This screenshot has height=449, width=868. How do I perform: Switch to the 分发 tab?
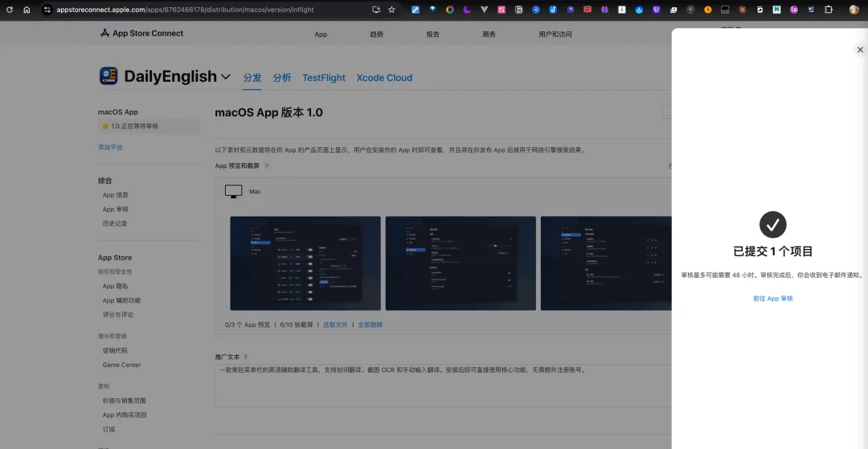[252, 78]
